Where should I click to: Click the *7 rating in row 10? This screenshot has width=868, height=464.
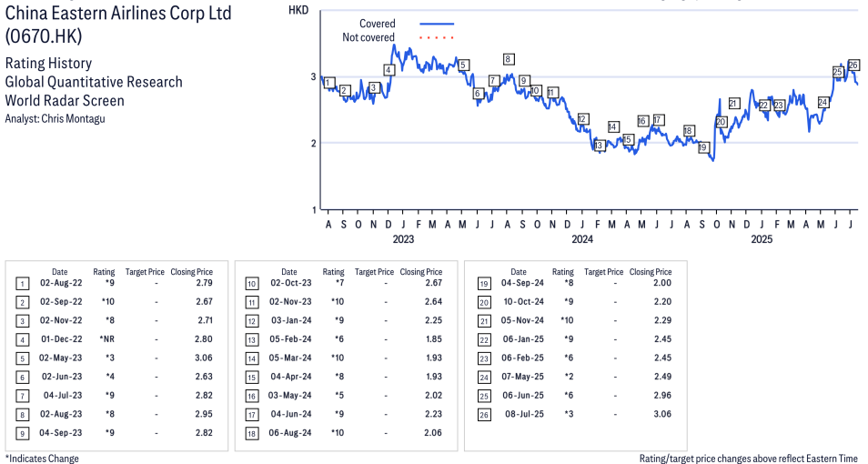(x=339, y=283)
